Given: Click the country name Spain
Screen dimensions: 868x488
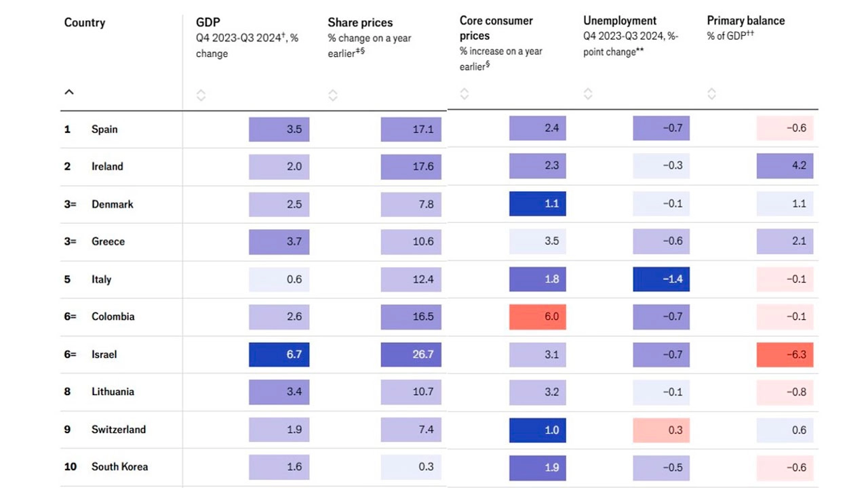Looking at the screenshot, I should pos(104,129).
